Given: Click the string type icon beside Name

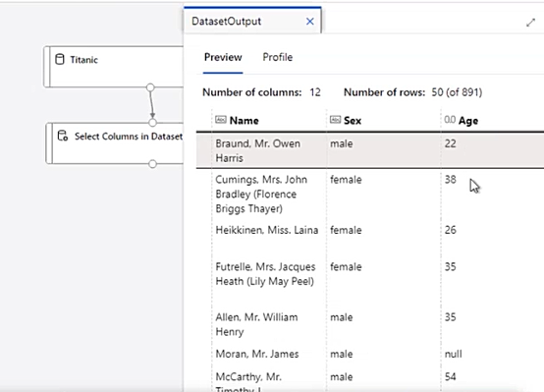Looking at the screenshot, I should [221, 120].
